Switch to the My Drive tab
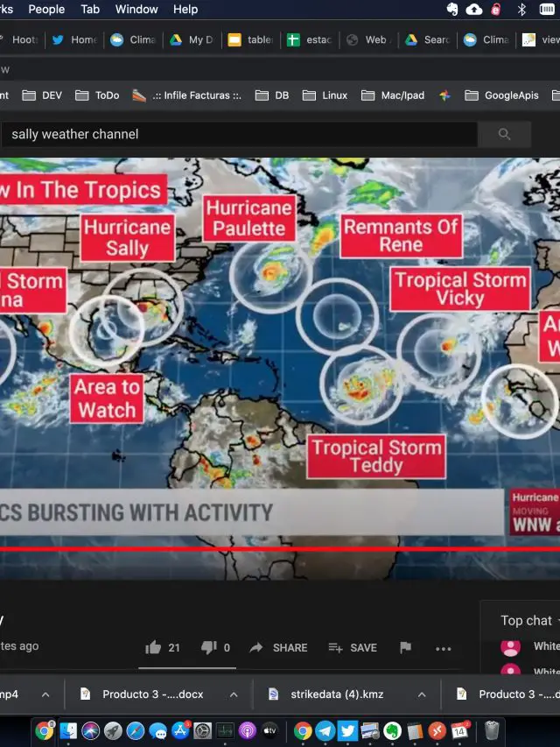The image size is (560, 747). (192, 39)
